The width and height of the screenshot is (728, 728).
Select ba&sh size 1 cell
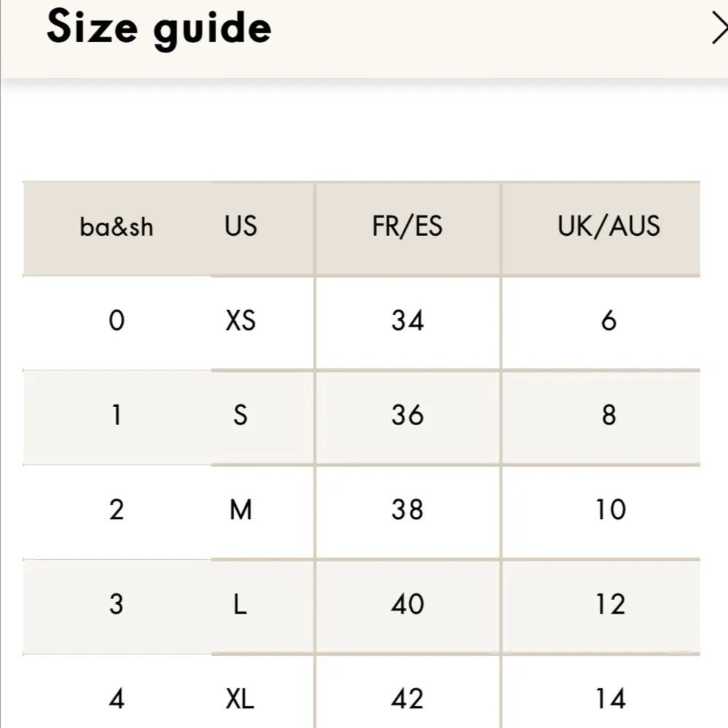point(116,416)
